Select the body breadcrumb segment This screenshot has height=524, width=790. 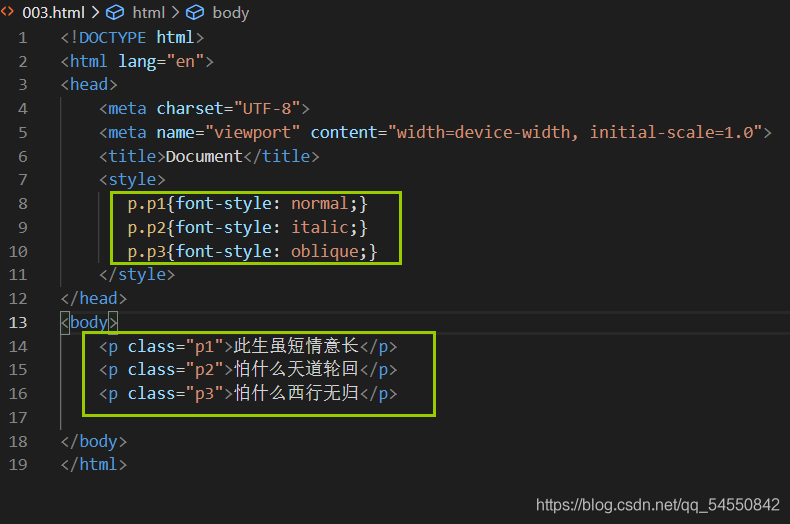[231, 13]
